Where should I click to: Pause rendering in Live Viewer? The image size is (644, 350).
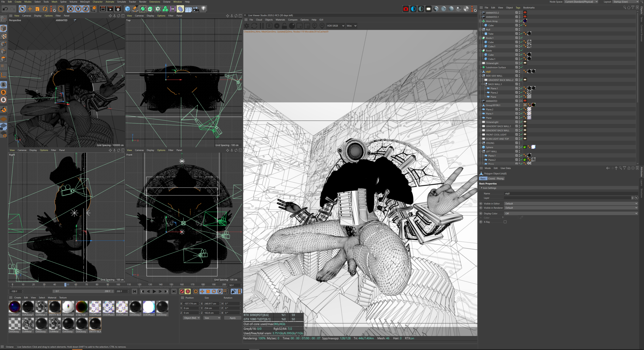[x=262, y=26]
